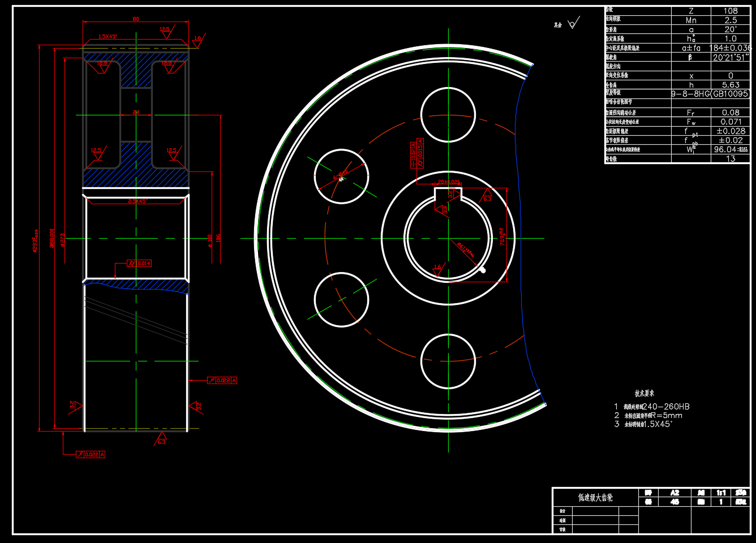This screenshot has height=543, width=756.
Task: Click the 2.5X45° chamfer label
Action: 138,201
